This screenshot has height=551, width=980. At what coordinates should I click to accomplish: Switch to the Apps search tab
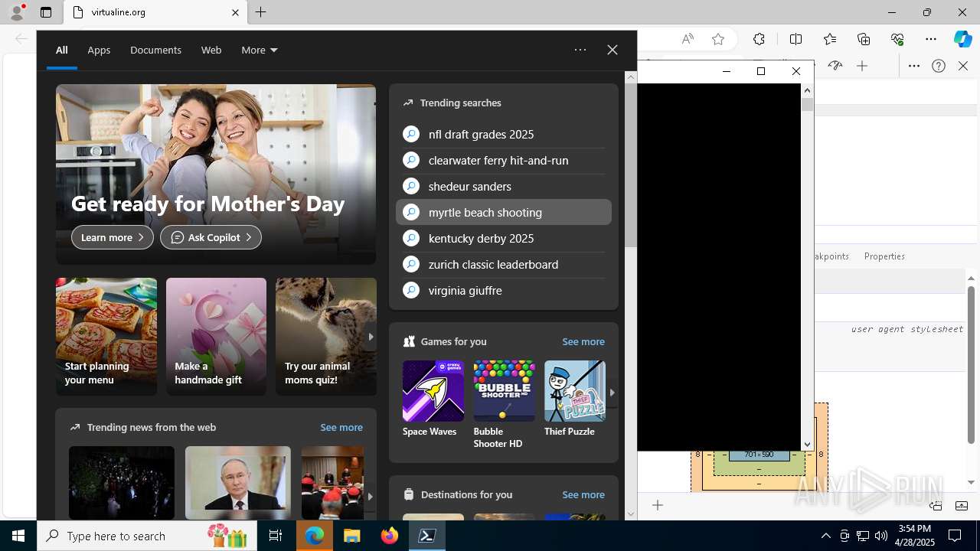99,50
